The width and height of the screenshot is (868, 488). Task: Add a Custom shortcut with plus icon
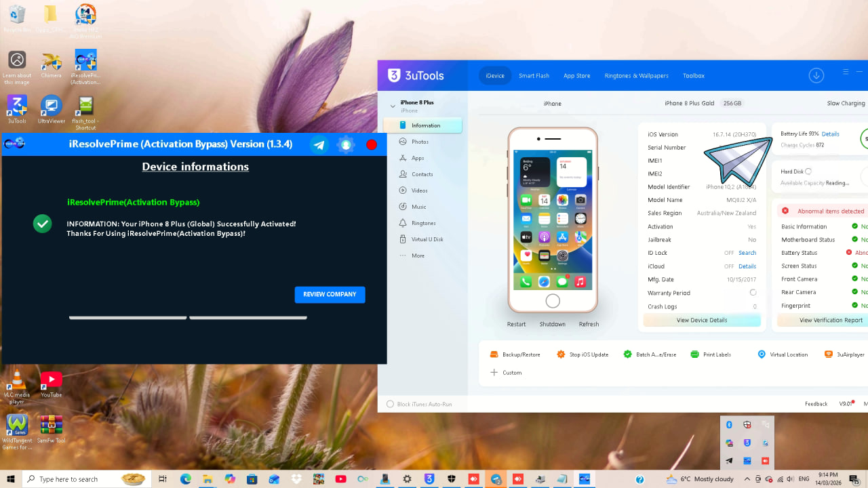pos(506,373)
